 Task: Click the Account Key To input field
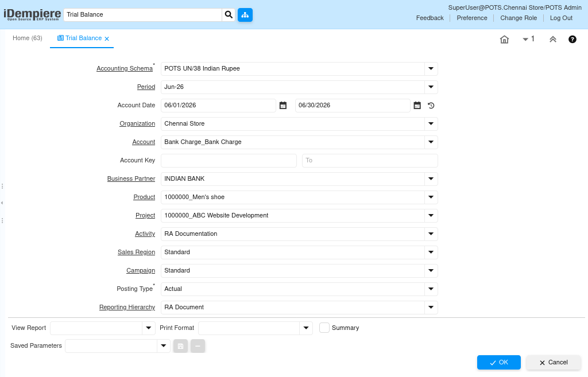(370, 161)
